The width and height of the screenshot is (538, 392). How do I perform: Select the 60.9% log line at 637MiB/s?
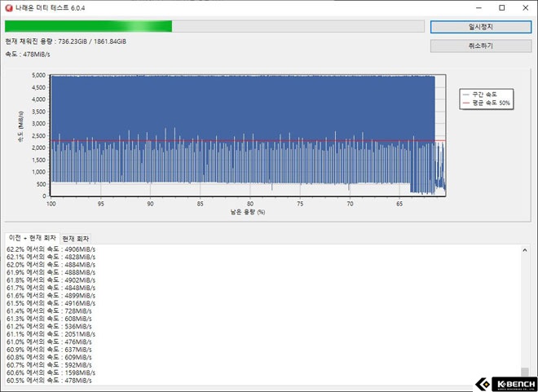[49, 350]
